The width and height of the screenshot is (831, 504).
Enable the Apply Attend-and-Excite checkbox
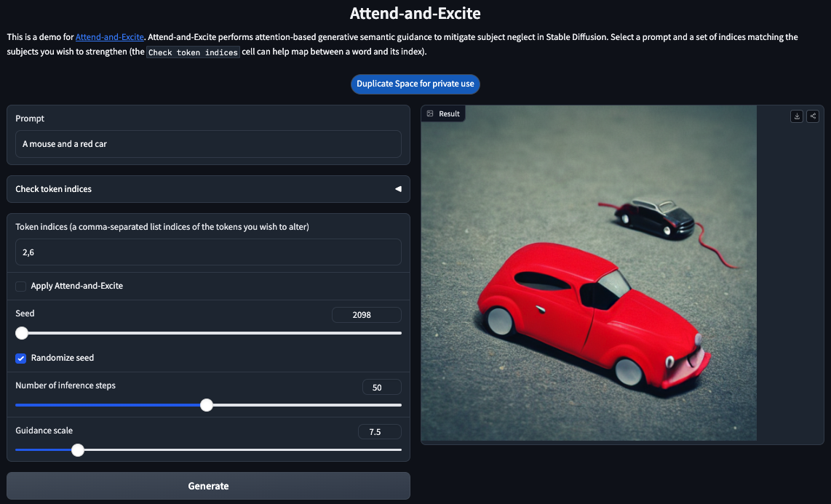[x=21, y=287]
